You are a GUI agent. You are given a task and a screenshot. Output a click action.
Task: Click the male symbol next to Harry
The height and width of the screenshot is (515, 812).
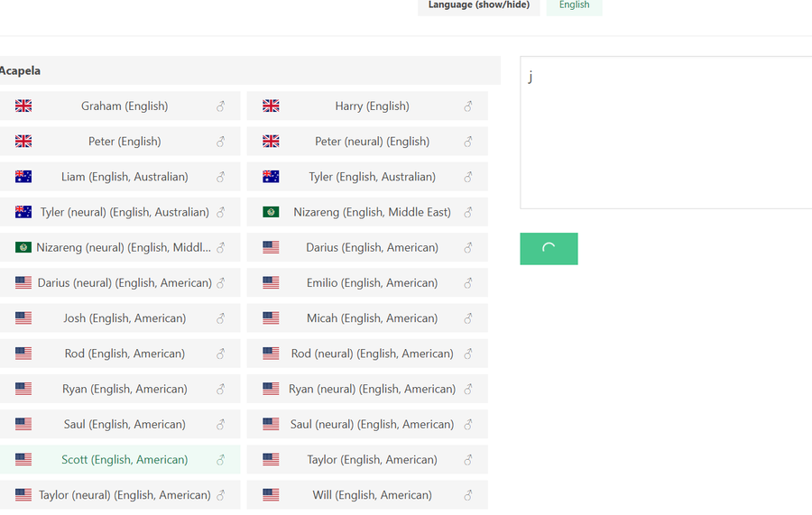click(468, 106)
